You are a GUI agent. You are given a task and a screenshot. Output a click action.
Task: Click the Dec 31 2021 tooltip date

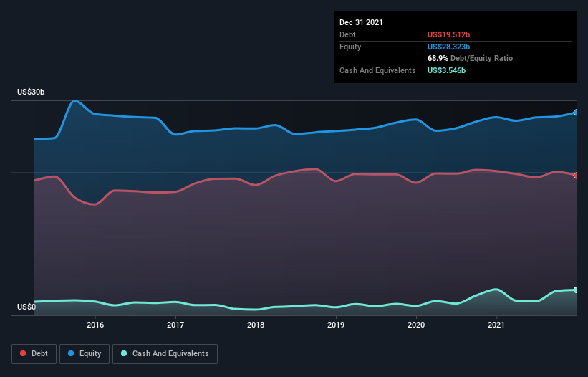(361, 22)
